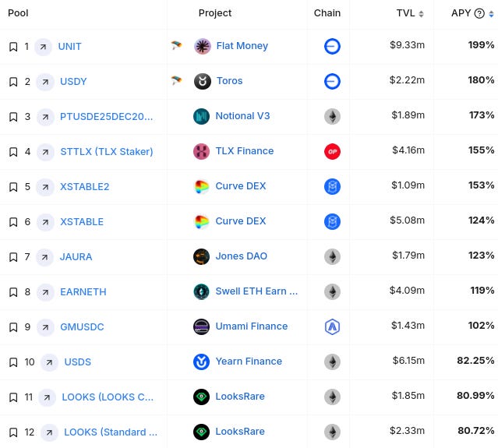Bookmark the XSTABLE2 pool row

click(13, 187)
